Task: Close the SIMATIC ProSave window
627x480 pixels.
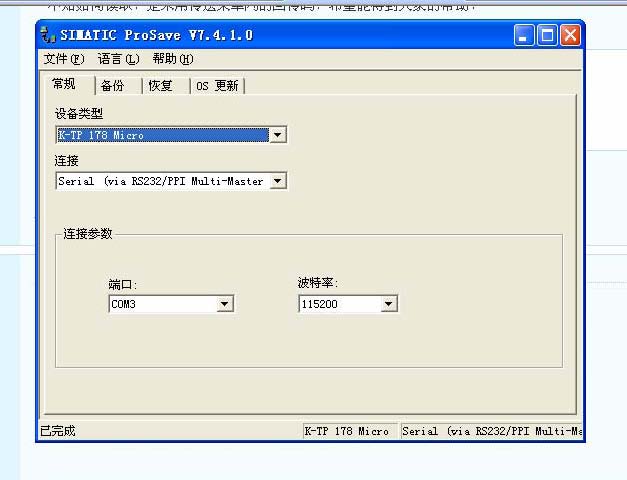Action: (x=570, y=35)
